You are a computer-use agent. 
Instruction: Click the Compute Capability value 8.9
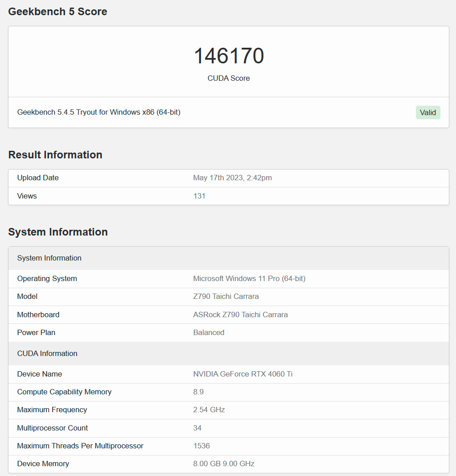click(198, 392)
